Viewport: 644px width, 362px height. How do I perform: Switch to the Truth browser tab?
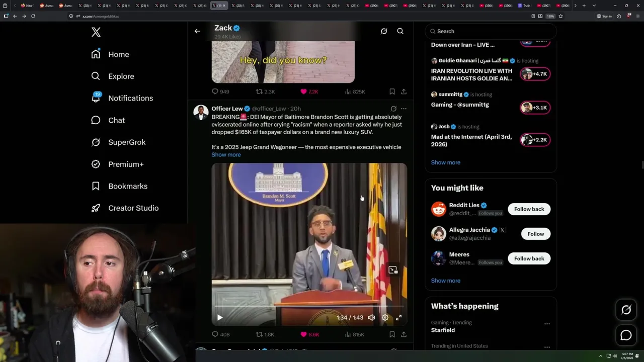(x=524, y=6)
